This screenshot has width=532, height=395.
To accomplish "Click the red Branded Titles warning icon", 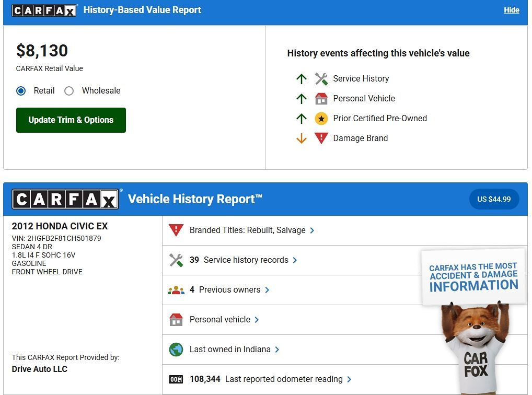I will pos(176,230).
